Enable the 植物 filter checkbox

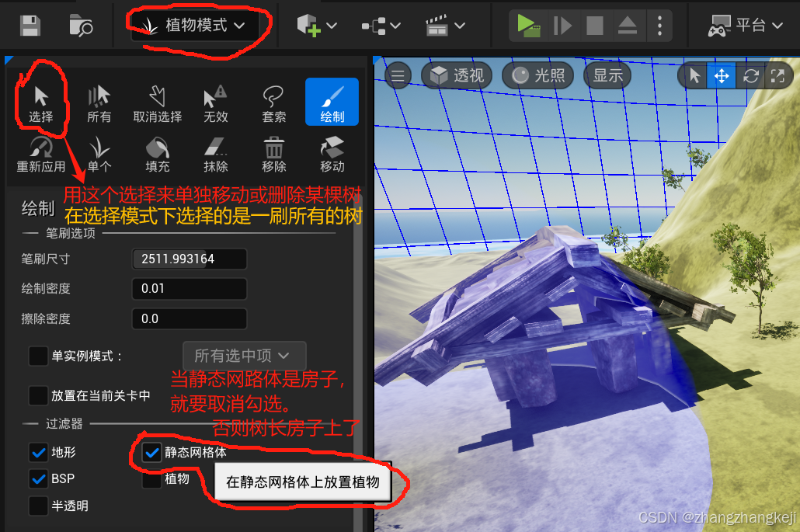coord(151,478)
